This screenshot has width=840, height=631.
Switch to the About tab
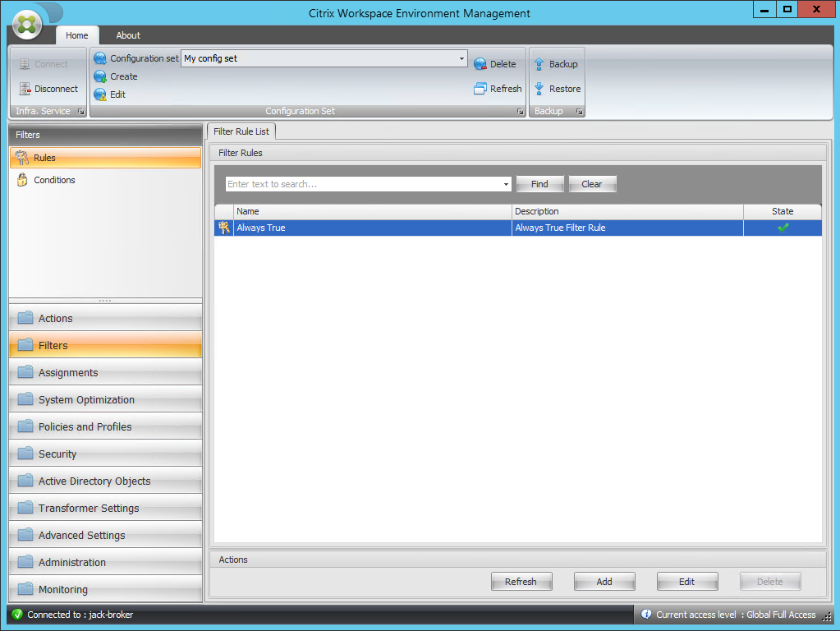click(x=127, y=35)
